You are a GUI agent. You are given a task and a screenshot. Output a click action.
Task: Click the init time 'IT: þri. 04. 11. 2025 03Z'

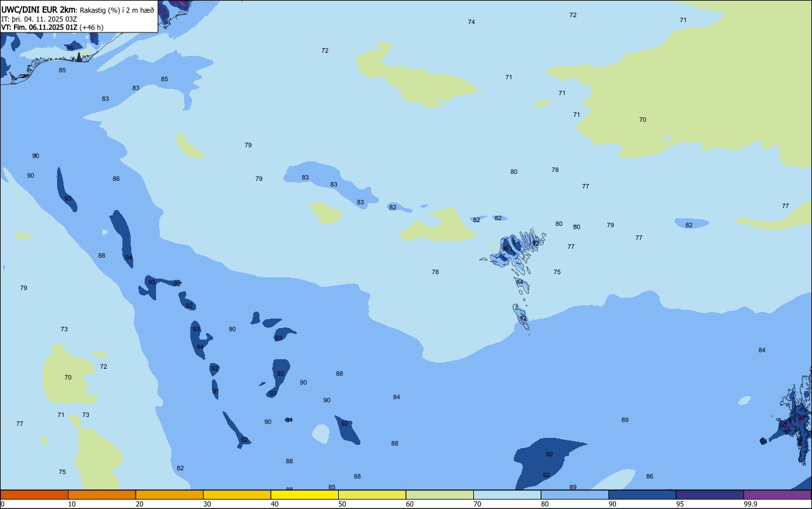pos(39,19)
